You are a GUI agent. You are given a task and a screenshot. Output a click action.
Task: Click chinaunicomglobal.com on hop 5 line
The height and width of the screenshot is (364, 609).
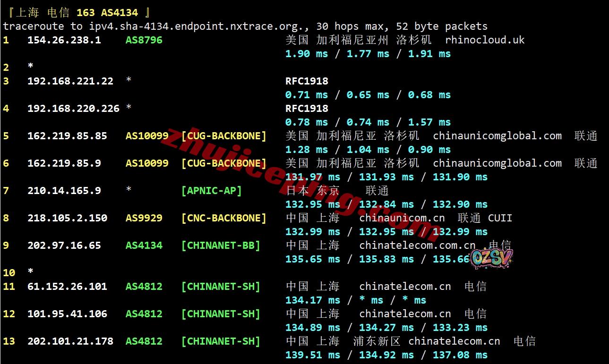point(497,136)
